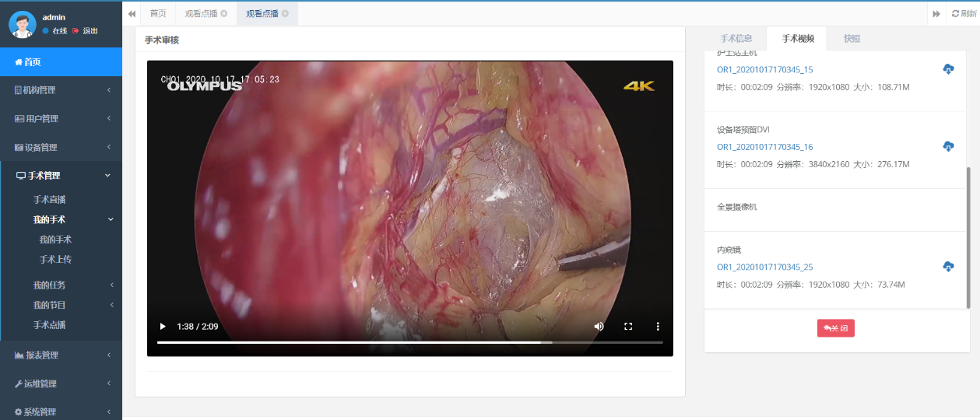Image resolution: width=980 pixels, height=420 pixels.
Task: Mute the video volume
Action: [599, 327]
